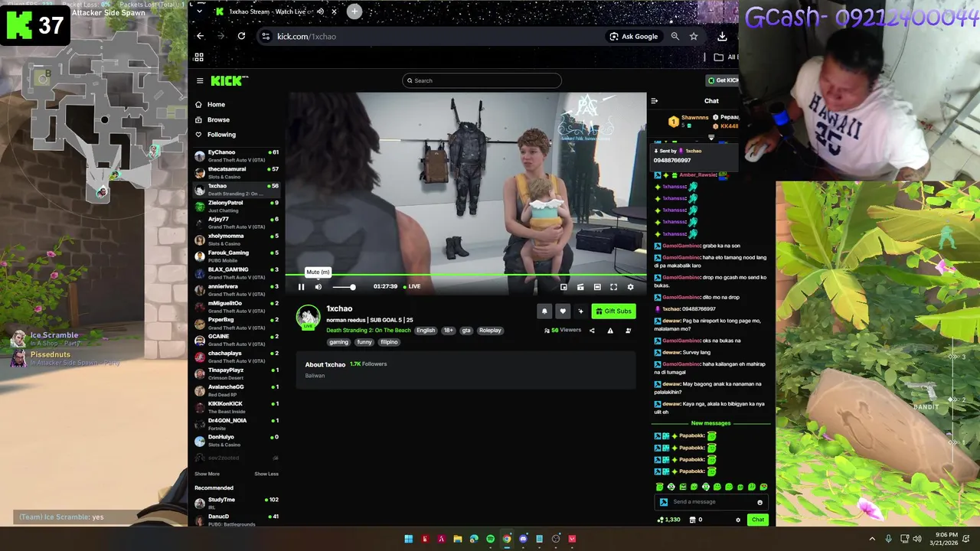Toggle theater mode in the player
Screen dimensions: 980x551
pyautogui.click(x=597, y=287)
